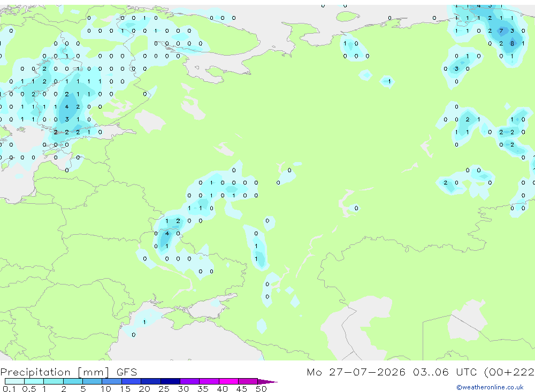Click the '03..06 UTC' time range text
Screen dimensions: 535x392
tap(445, 372)
